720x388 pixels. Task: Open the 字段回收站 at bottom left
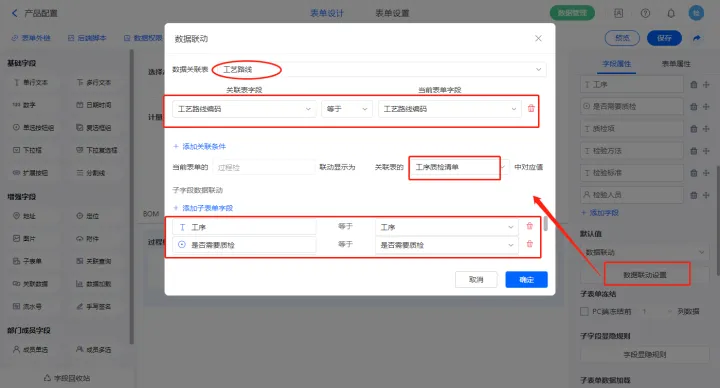(x=67, y=378)
